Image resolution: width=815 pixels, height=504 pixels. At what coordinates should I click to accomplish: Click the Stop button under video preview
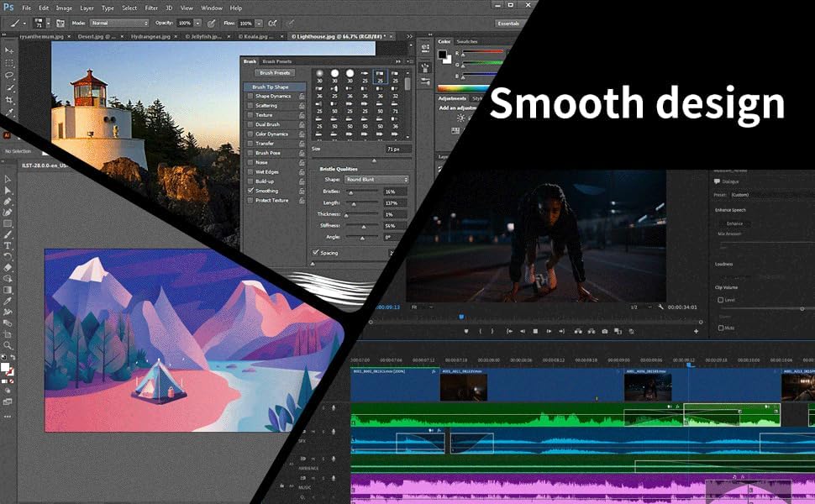pyautogui.click(x=536, y=331)
